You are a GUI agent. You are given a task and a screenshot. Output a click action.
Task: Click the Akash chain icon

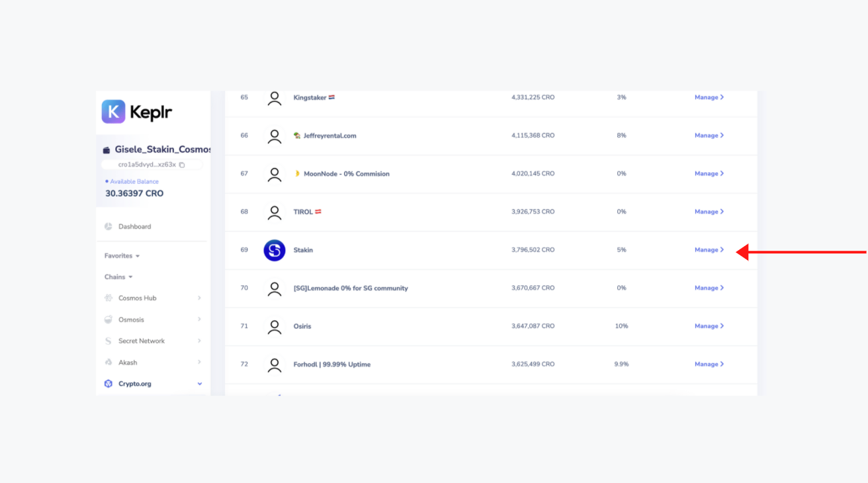click(108, 363)
